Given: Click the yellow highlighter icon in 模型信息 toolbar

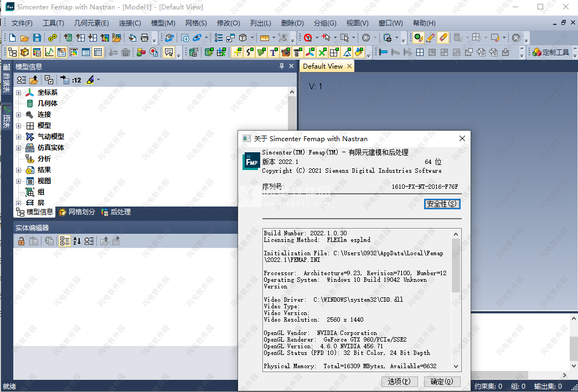Looking at the screenshot, I should pos(89,80).
